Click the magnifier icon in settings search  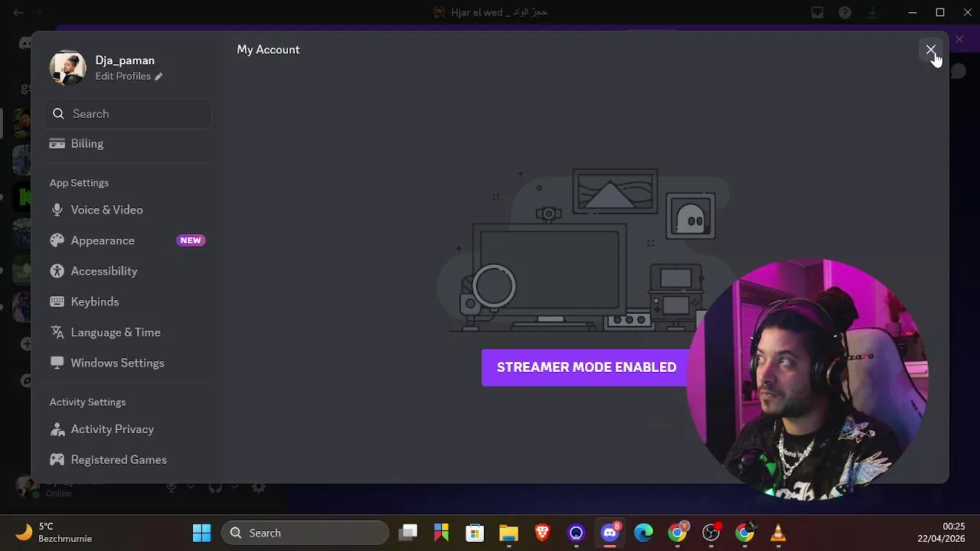pyautogui.click(x=58, y=114)
